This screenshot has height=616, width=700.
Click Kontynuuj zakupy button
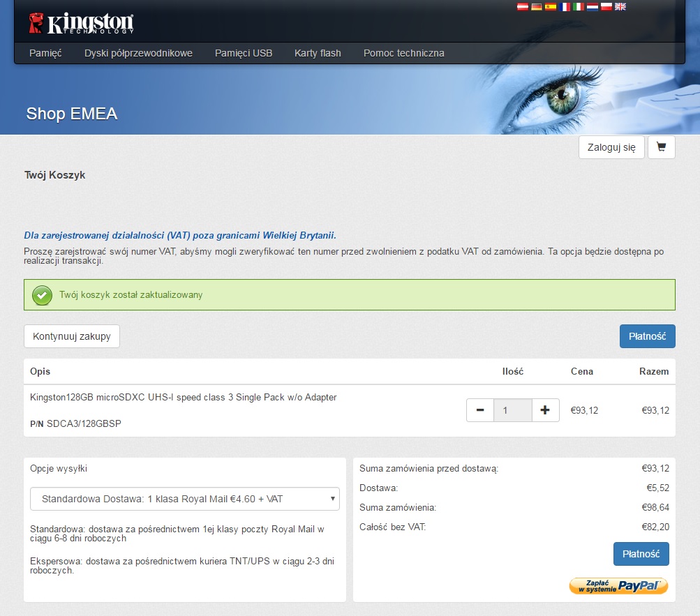[71, 336]
